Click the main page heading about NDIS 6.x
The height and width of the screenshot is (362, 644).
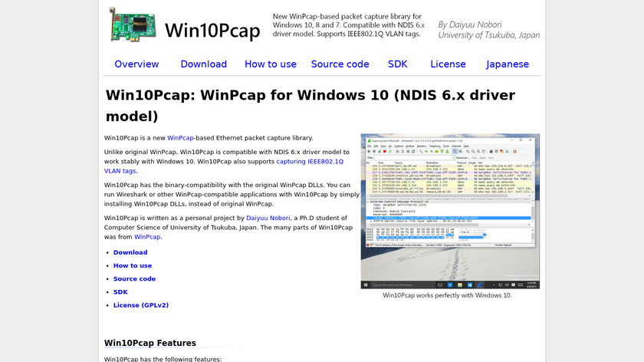point(310,106)
